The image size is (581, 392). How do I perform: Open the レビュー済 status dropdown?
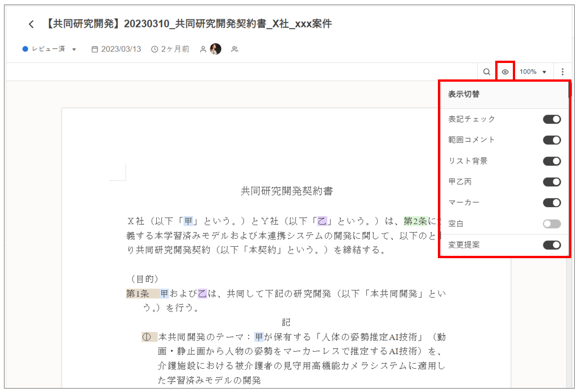point(49,49)
